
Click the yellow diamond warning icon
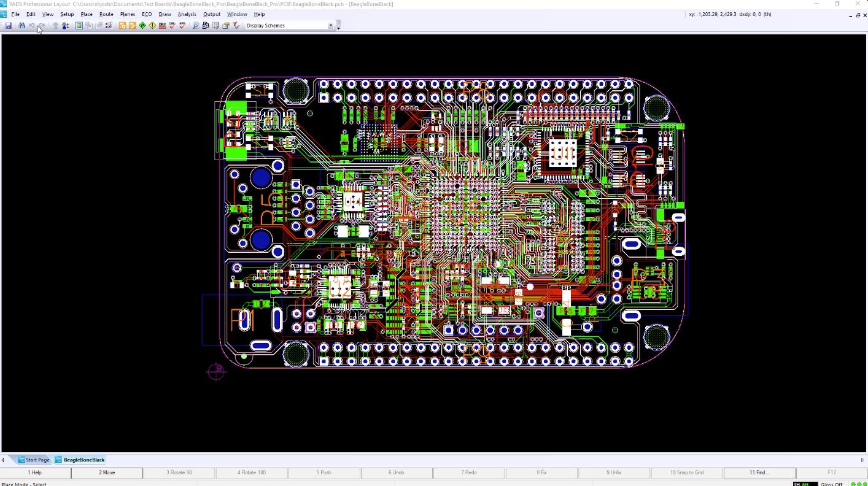pyautogui.click(x=152, y=26)
